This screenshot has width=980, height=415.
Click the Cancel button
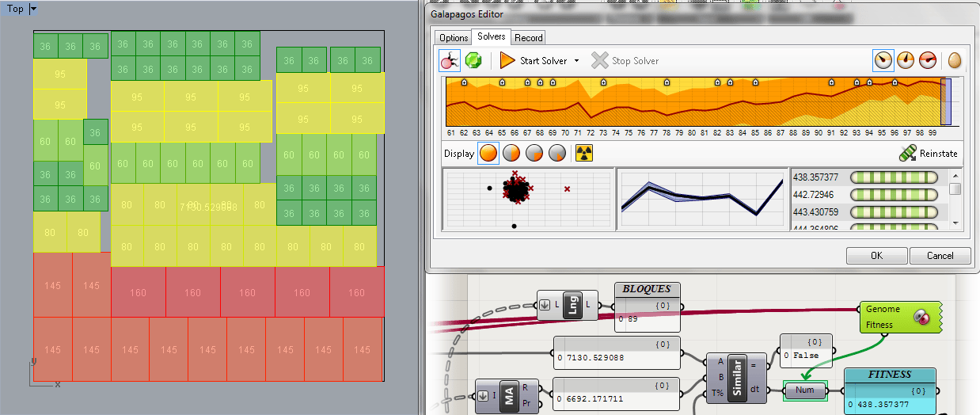click(940, 255)
